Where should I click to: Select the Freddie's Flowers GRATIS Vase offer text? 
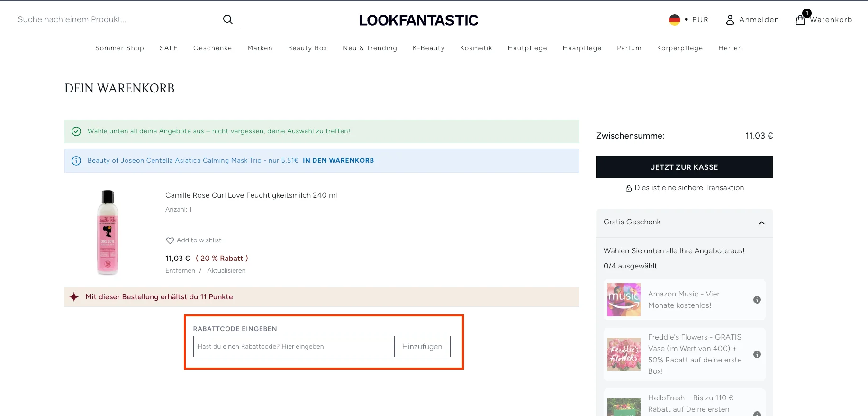pyautogui.click(x=695, y=354)
